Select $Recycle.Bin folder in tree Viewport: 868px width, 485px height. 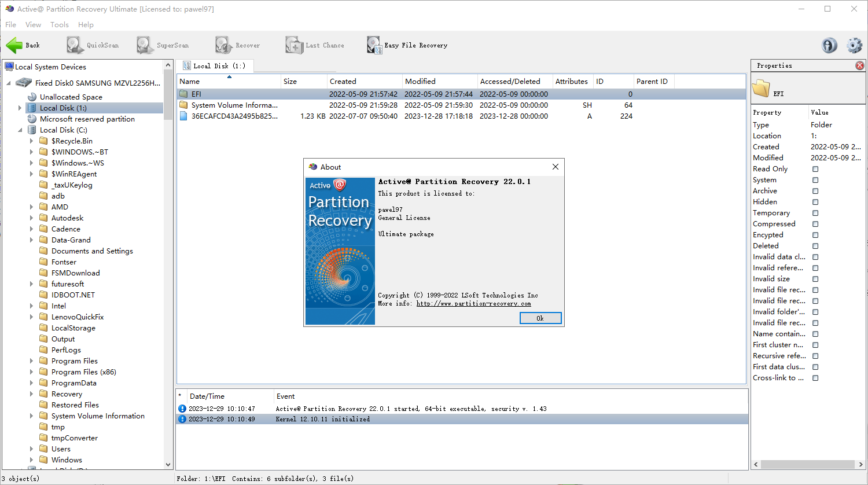tap(72, 141)
